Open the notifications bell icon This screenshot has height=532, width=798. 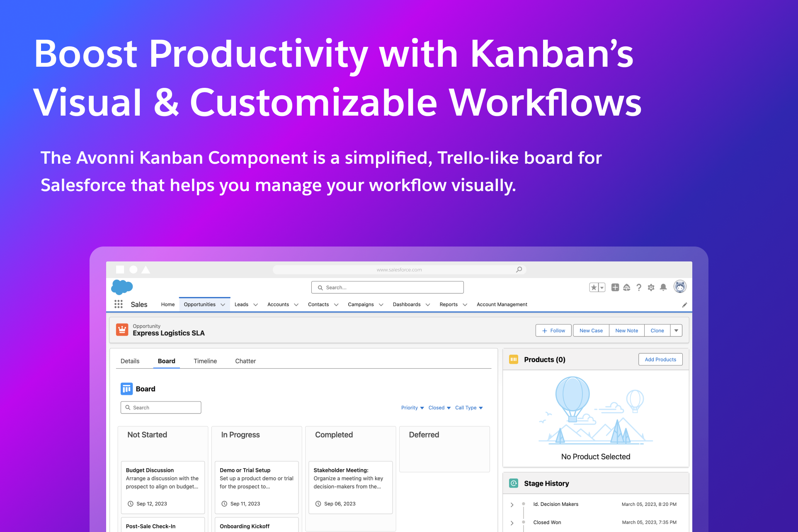663,288
